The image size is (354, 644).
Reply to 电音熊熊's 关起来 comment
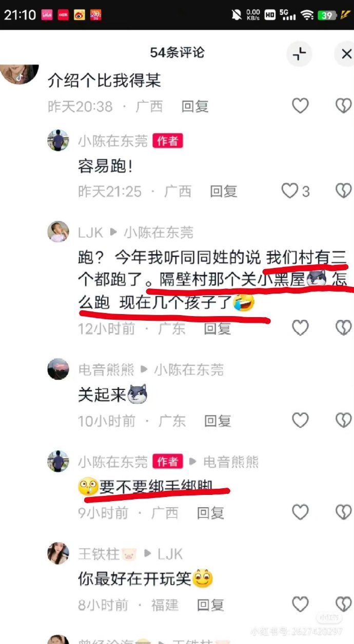click(x=218, y=421)
